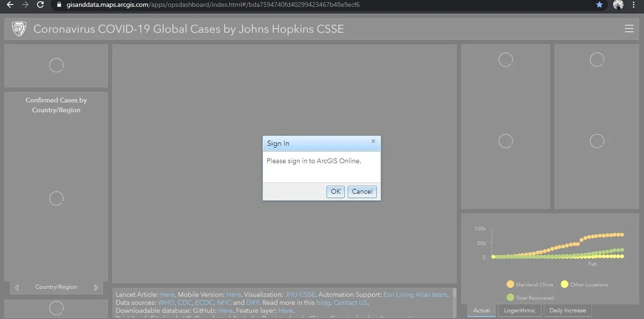Viewport: 644px width, 319px height.
Task: Click OK in the Sign In dialog
Action: point(336,191)
